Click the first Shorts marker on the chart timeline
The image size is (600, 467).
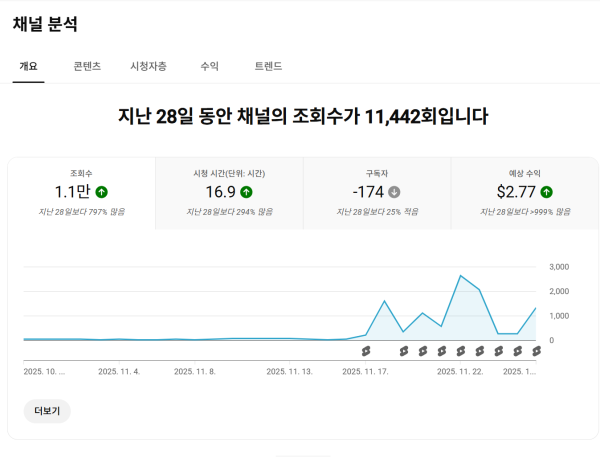(x=366, y=350)
